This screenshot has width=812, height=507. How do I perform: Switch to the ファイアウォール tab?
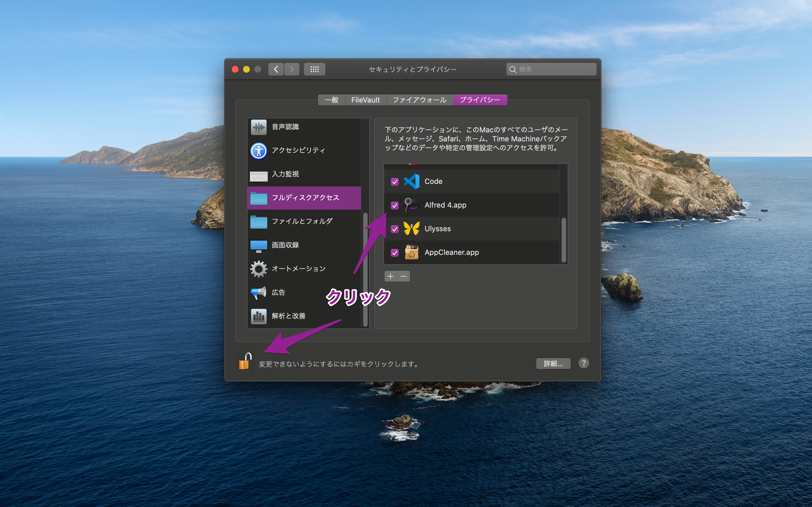[x=420, y=100]
